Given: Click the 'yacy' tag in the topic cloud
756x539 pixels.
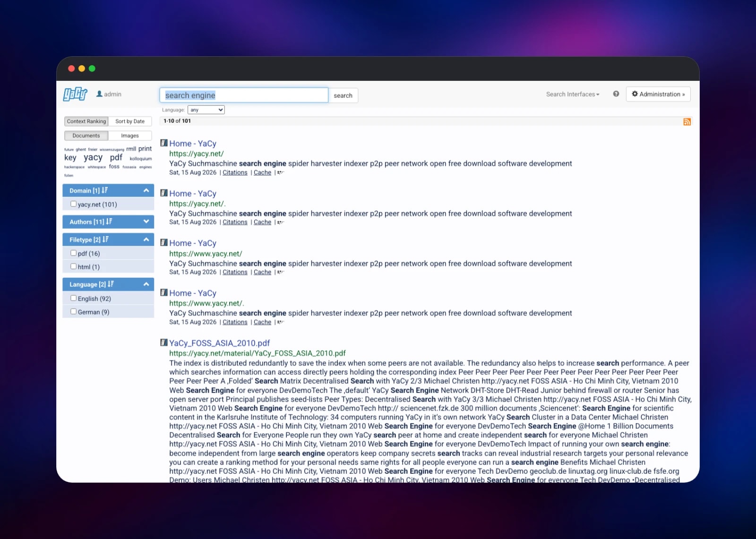Looking at the screenshot, I should tap(93, 157).
